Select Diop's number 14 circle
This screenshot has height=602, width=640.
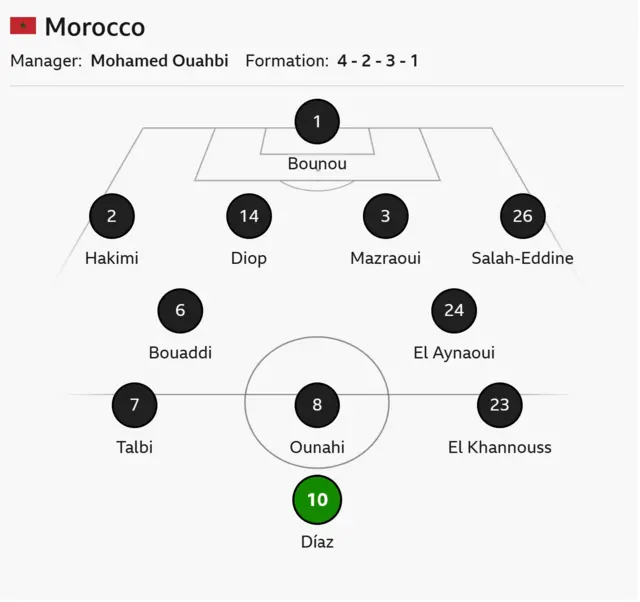[x=249, y=216]
